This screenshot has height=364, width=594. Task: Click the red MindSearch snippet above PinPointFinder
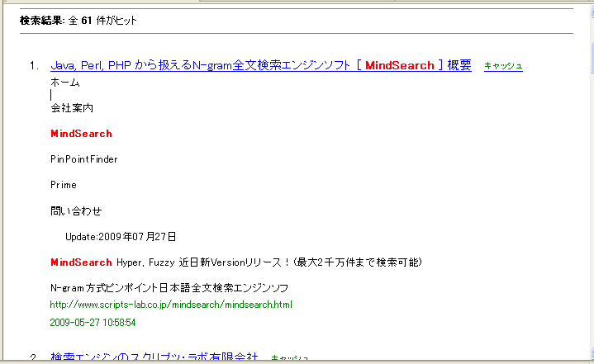pos(82,134)
